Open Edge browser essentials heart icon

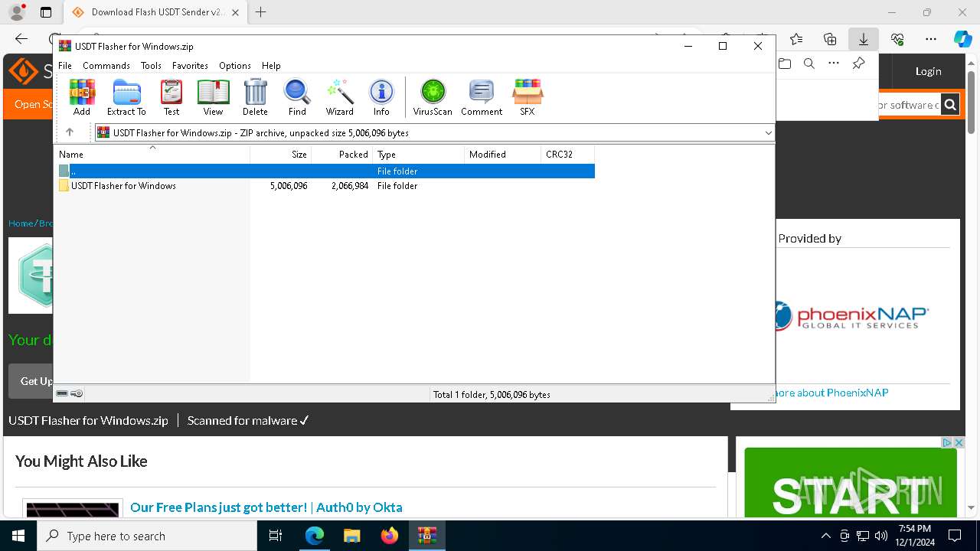coord(897,39)
